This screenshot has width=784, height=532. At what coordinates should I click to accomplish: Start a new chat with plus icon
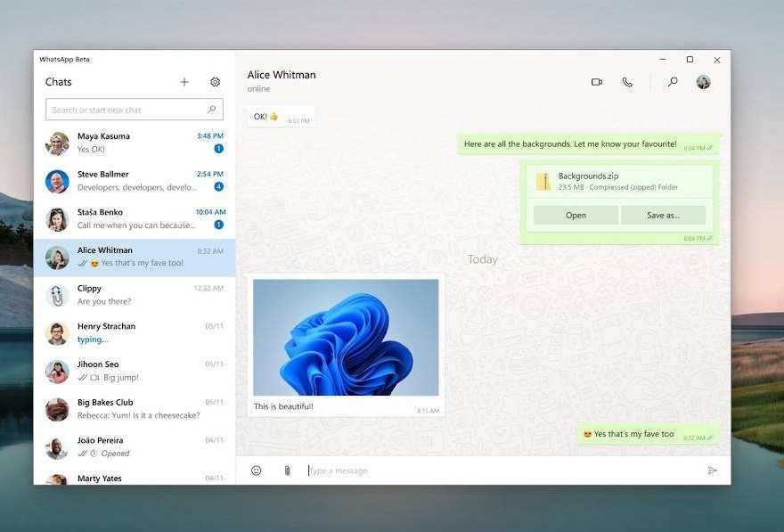click(184, 82)
